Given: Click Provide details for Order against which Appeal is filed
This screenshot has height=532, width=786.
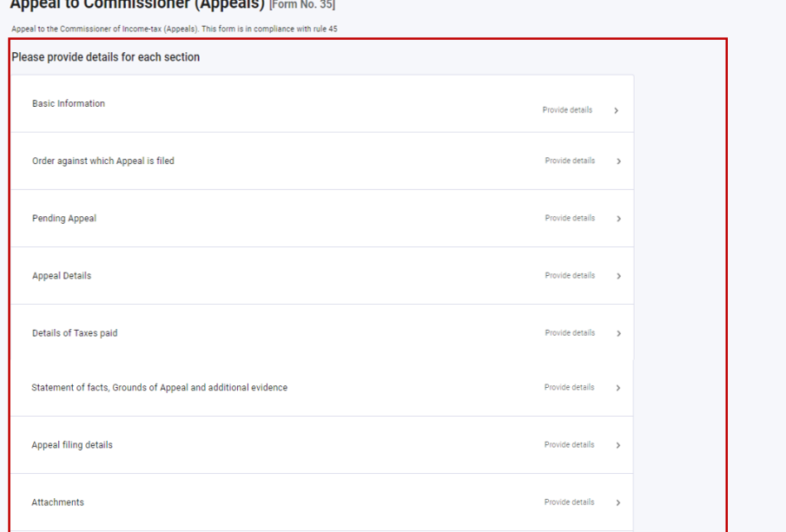Looking at the screenshot, I should 570,161.
